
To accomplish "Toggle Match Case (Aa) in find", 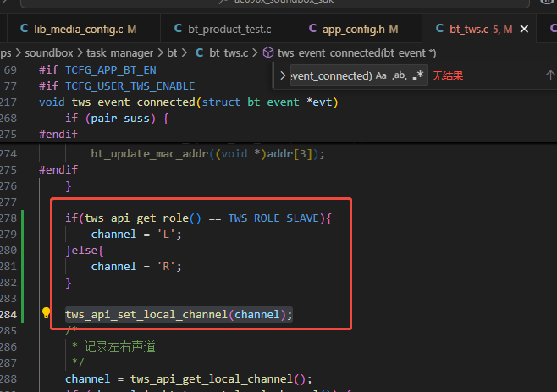I will 381,75.
